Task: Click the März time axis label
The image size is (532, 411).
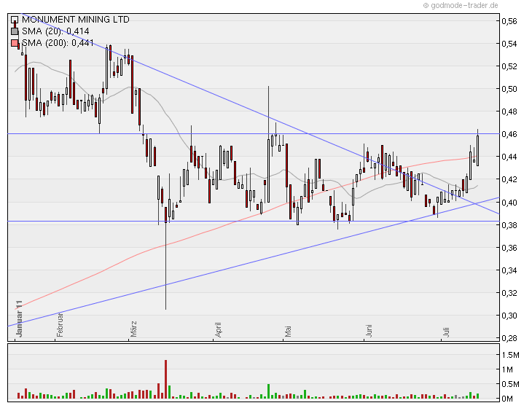Action: (x=133, y=329)
